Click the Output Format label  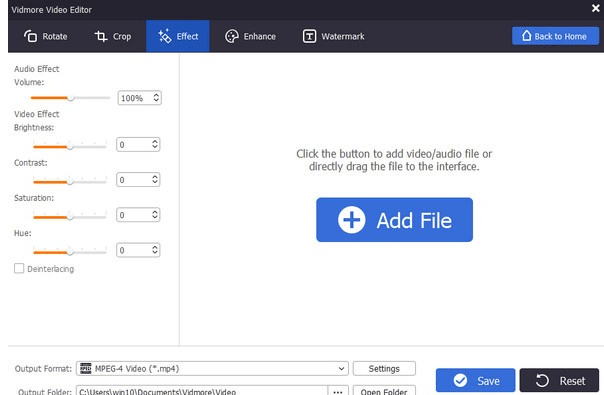[x=43, y=369]
